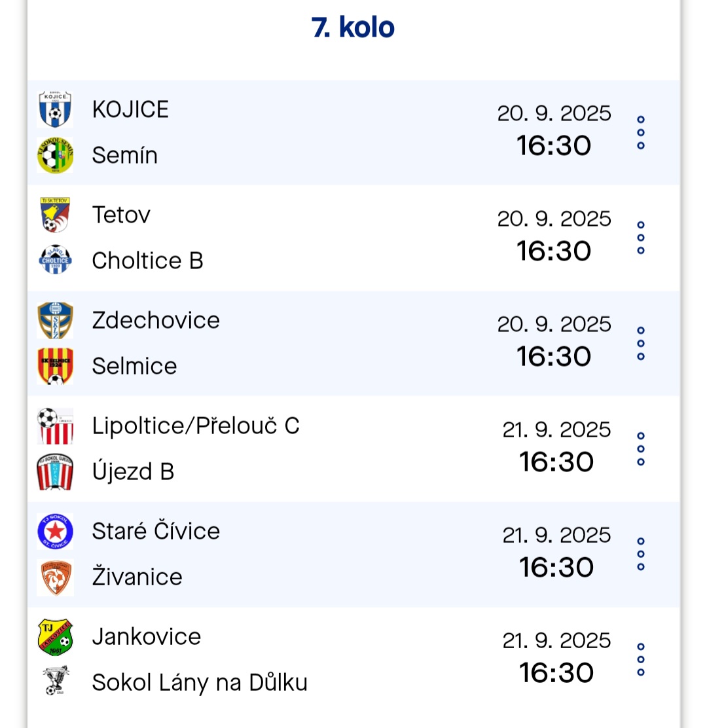The width and height of the screenshot is (707, 728).
Task: Select the Újezd B striped badge
Action: pyautogui.click(x=55, y=472)
